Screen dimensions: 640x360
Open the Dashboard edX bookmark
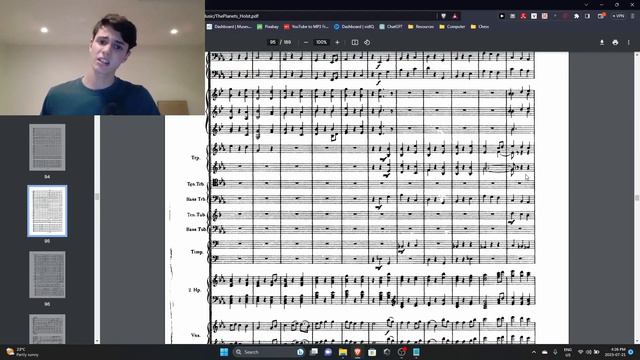(x=354, y=27)
